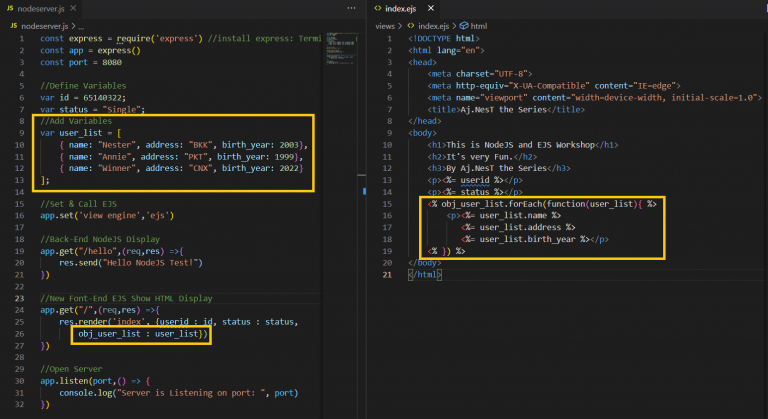The image size is (768, 419).
Task: Switch to the nodeserver.js tab
Action: [x=40, y=8]
